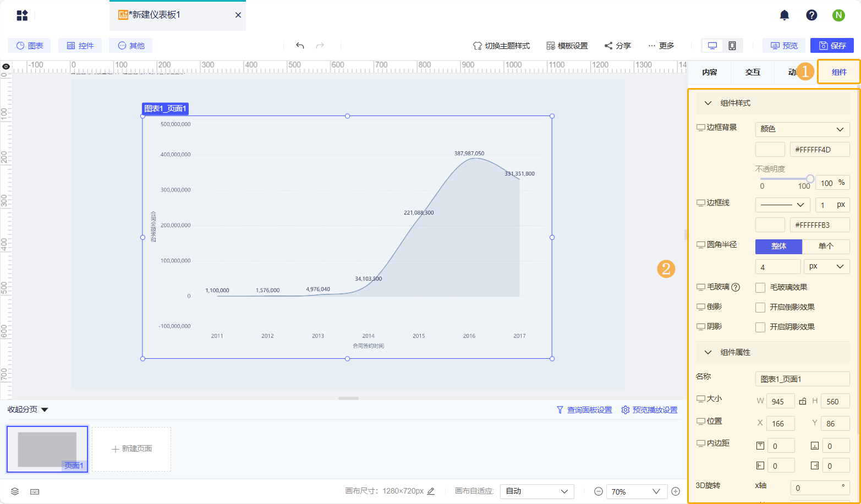Zoom in with the plus icon
Screen dimensions: 861x504
(x=676, y=491)
